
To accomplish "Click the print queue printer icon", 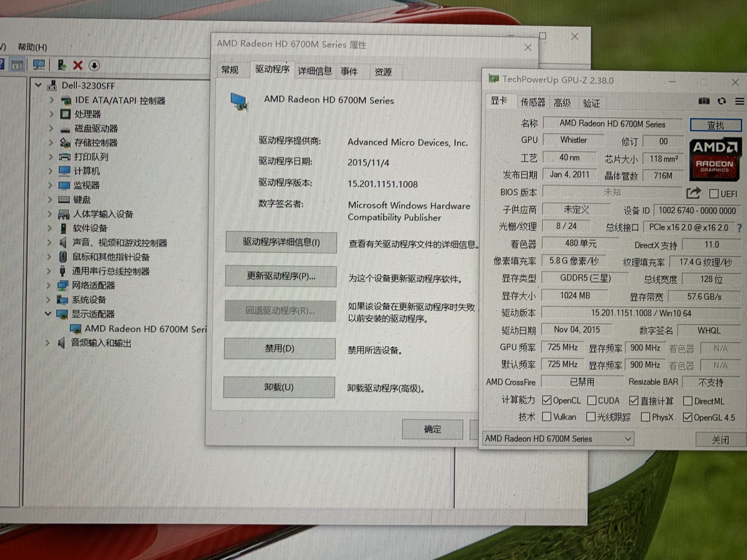I will (64, 157).
